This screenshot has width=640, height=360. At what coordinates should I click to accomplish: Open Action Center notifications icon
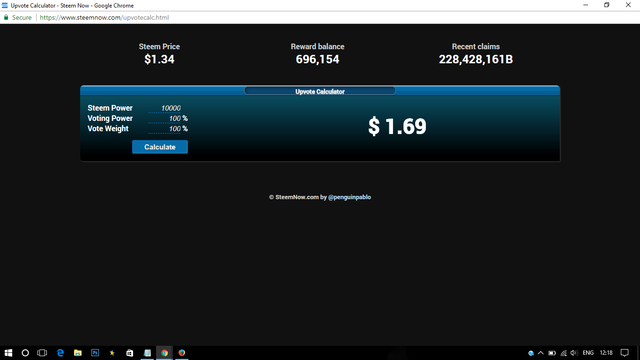[624, 353]
